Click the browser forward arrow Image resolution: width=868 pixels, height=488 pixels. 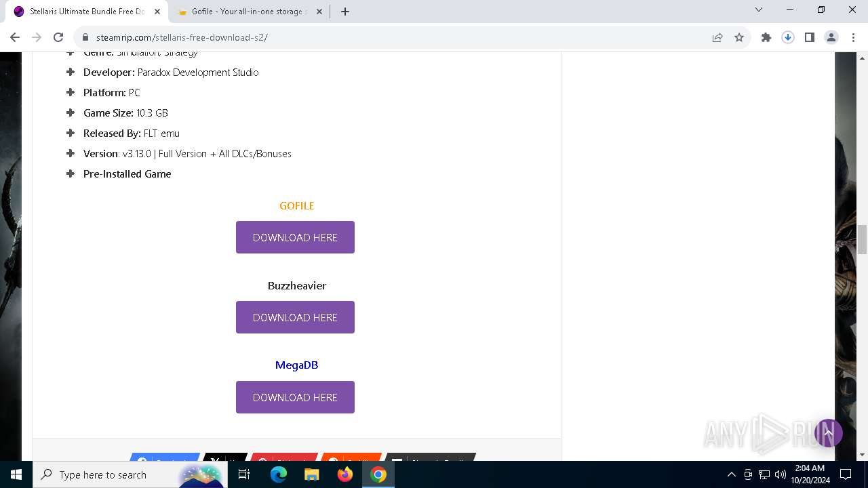pyautogui.click(x=37, y=37)
